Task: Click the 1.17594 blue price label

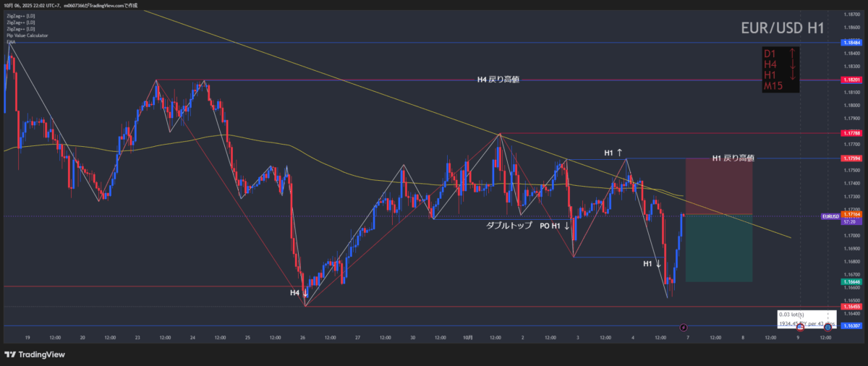Action: [x=851, y=158]
